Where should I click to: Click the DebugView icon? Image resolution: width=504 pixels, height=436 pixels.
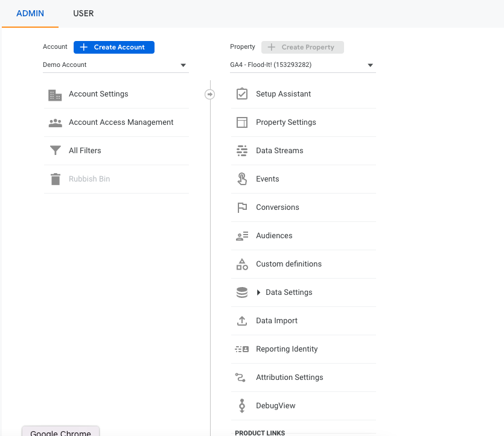pyautogui.click(x=242, y=405)
